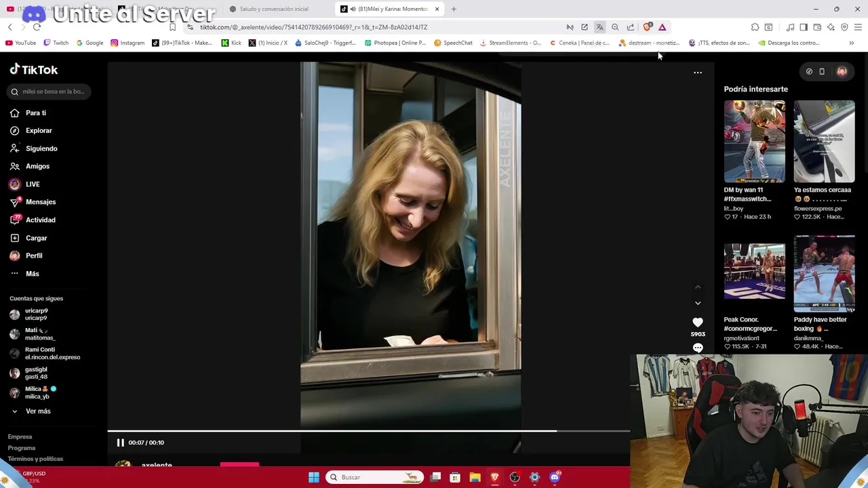
Task: Click the address bar URL
Action: point(313,27)
